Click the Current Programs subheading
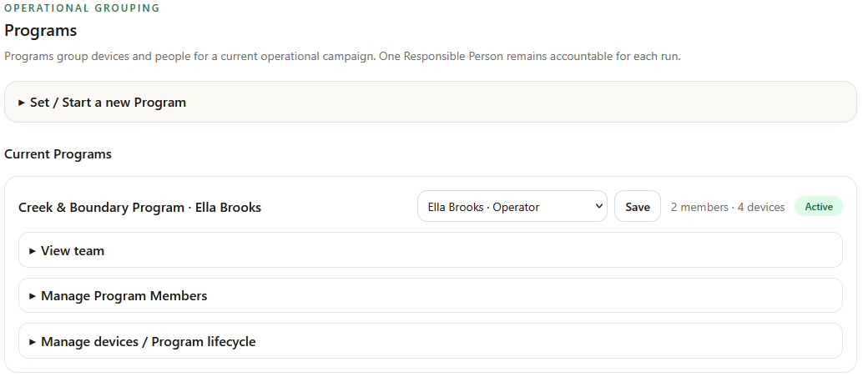Screen dimensions: 868x377 click(x=58, y=154)
